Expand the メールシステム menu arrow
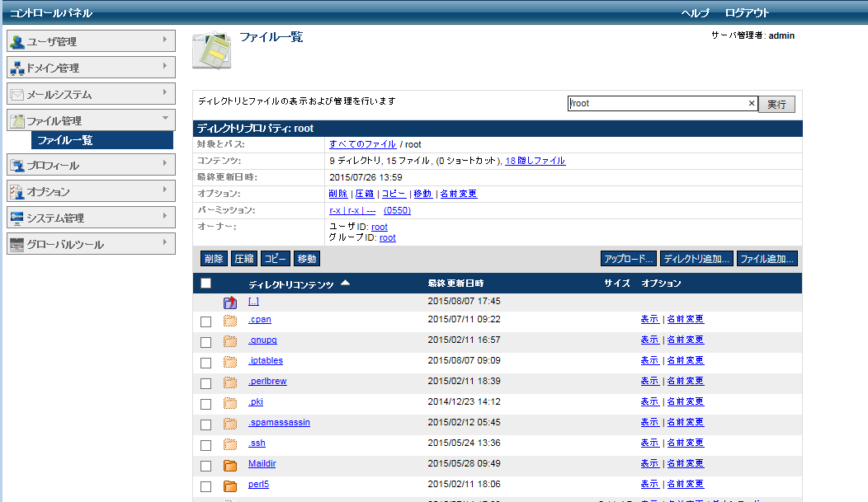 click(x=165, y=92)
